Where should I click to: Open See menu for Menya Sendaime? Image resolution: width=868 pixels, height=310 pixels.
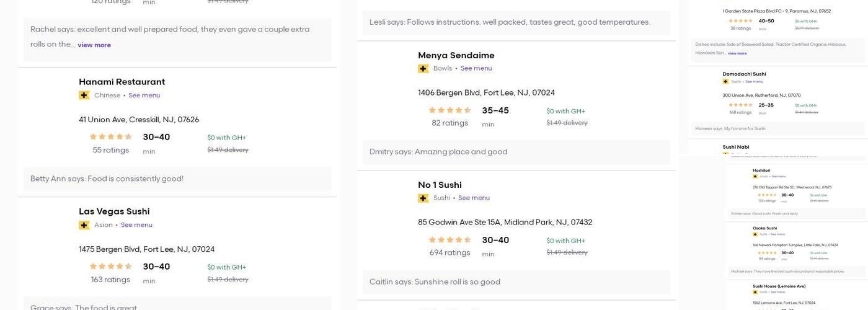476,69
